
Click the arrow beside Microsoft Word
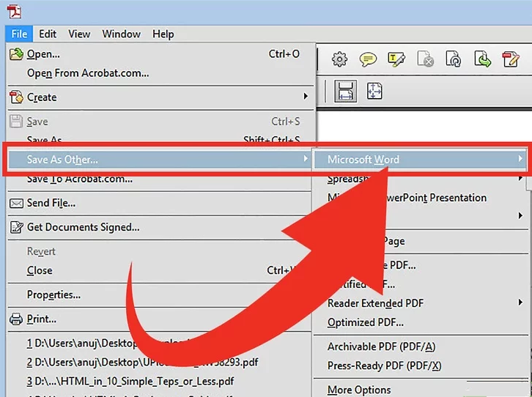tap(520, 158)
